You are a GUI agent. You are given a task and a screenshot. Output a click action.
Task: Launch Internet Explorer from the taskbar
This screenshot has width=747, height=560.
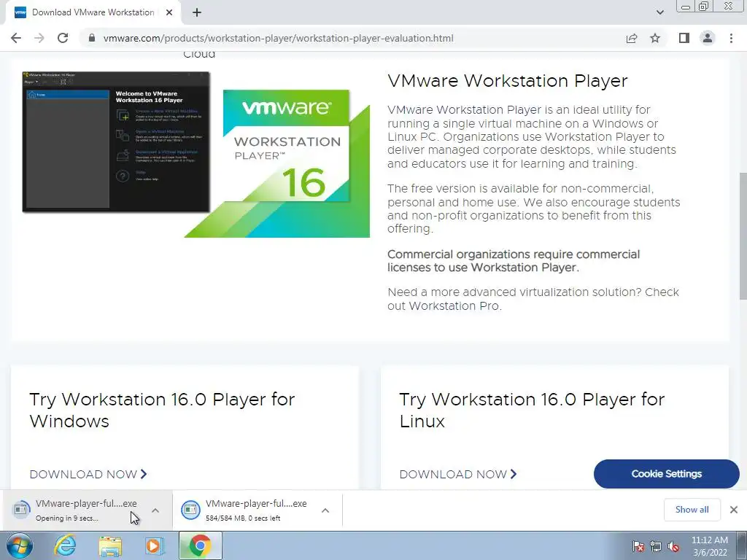(x=65, y=545)
